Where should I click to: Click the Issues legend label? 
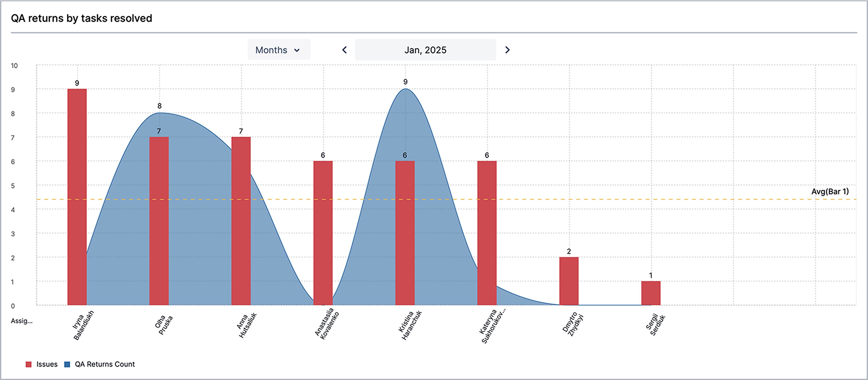(47, 364)
